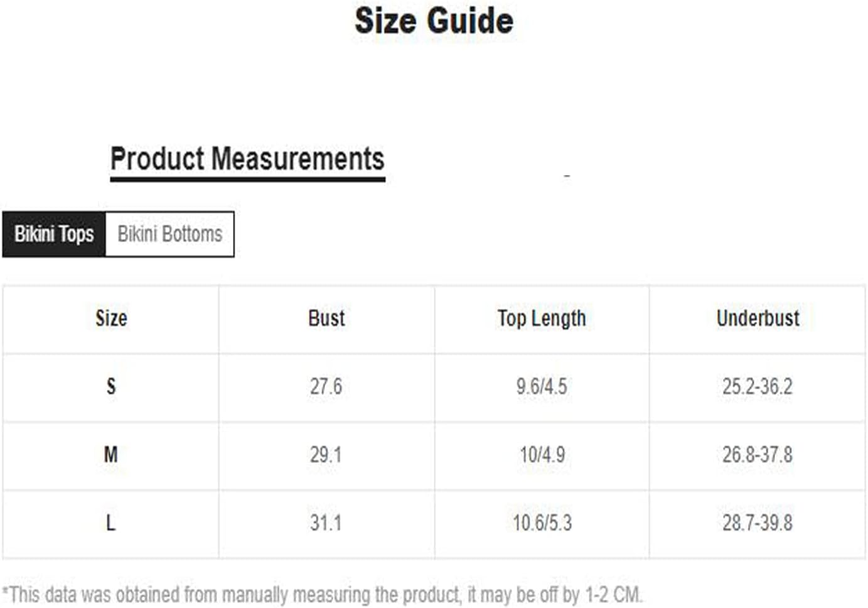Click the Size column header
The width and height of the screenshot is (868, 608).
(111, 318)
